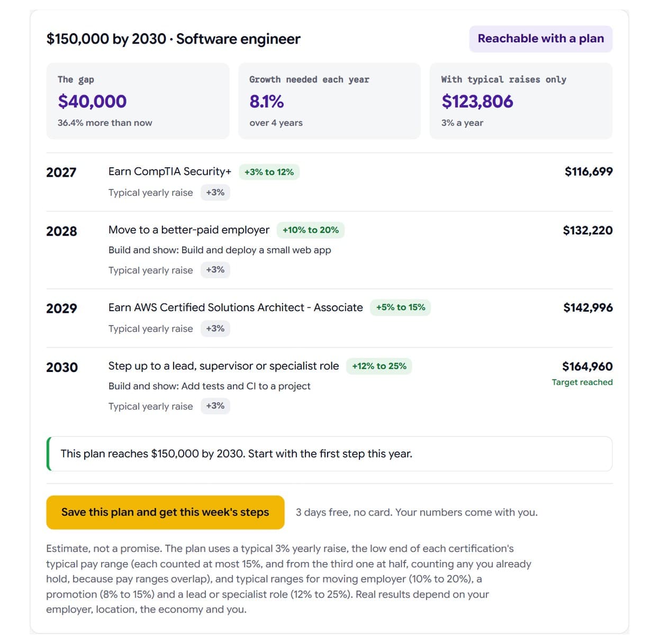Click the 2027 year label
The height and width of the screenshot is (644, 659).
click(61, 173)
